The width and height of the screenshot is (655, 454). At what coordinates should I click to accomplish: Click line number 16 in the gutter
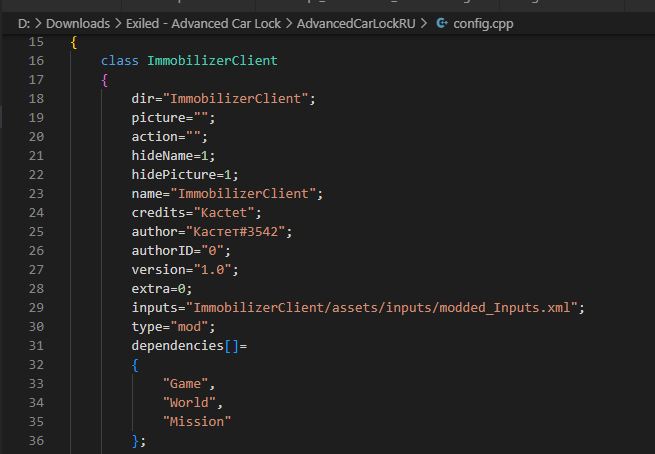pyautogui.click(x=36, y=61)
